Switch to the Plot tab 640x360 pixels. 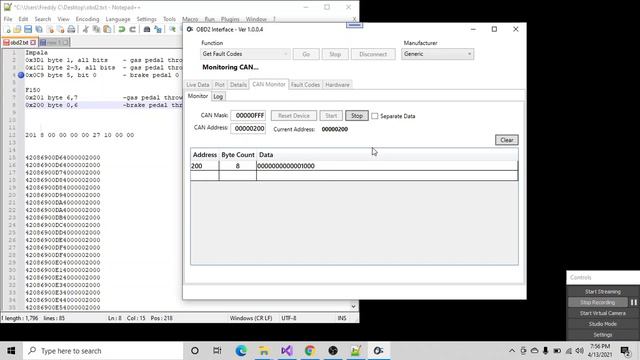coord(220,84)
